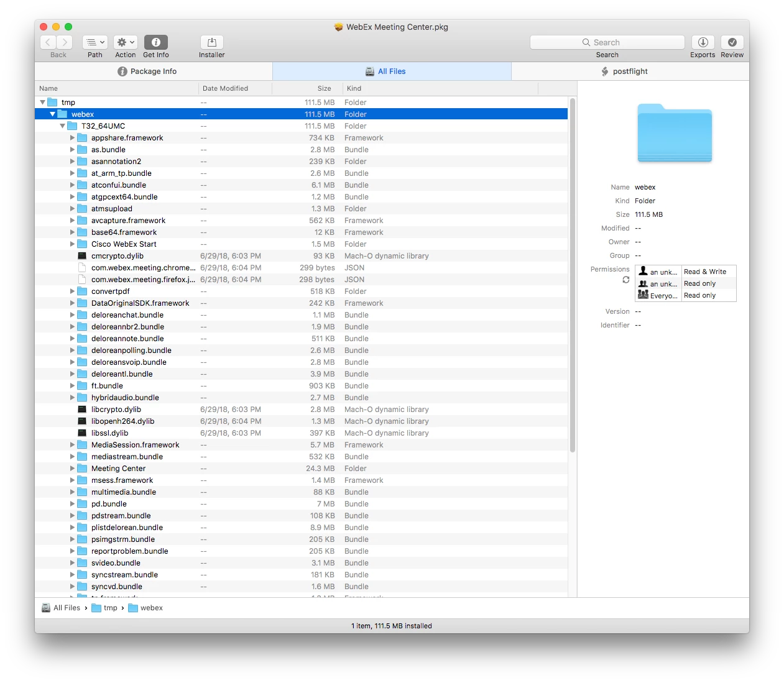Select the libcrypto.dylib file icon
This screenshot has height=683, width=784.
82,410
